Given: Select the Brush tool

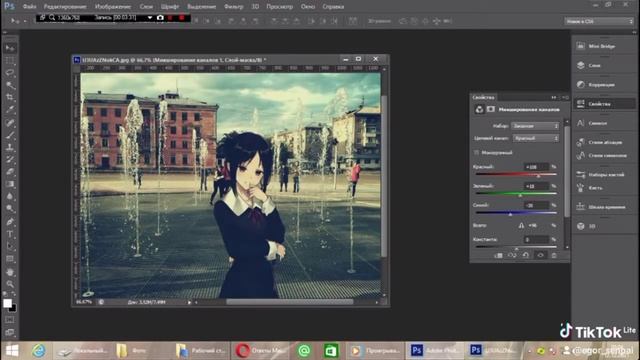Looking at the screenshot, I should (10, 135).
